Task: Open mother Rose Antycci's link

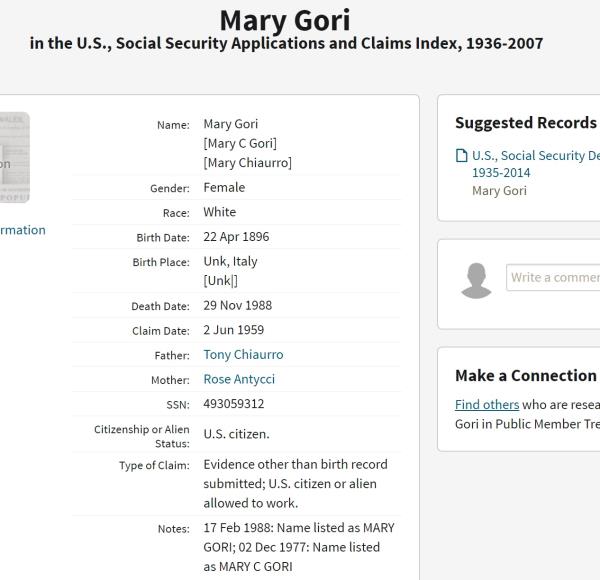Action: (239, 379)
